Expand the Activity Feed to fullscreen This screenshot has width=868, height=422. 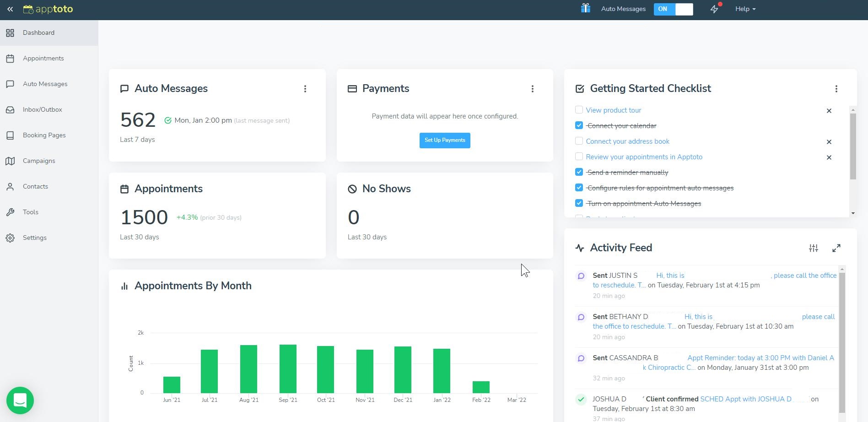pyautogui.click(x=836, y=248)
